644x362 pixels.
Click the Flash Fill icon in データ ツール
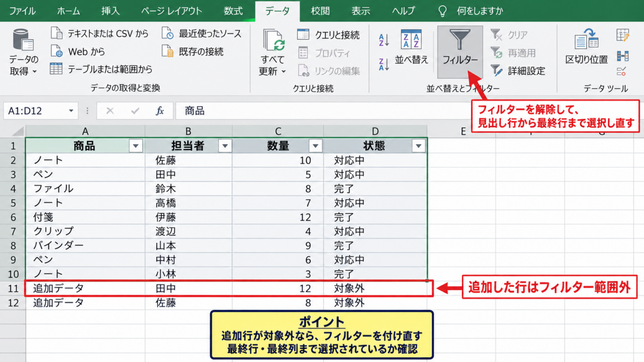click(x=623, y=35)
